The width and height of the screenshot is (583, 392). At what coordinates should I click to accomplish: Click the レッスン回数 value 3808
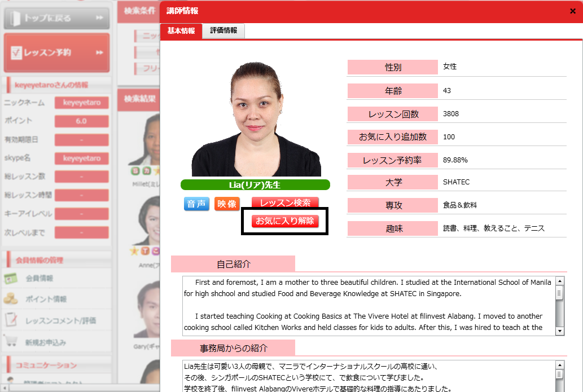451,114
